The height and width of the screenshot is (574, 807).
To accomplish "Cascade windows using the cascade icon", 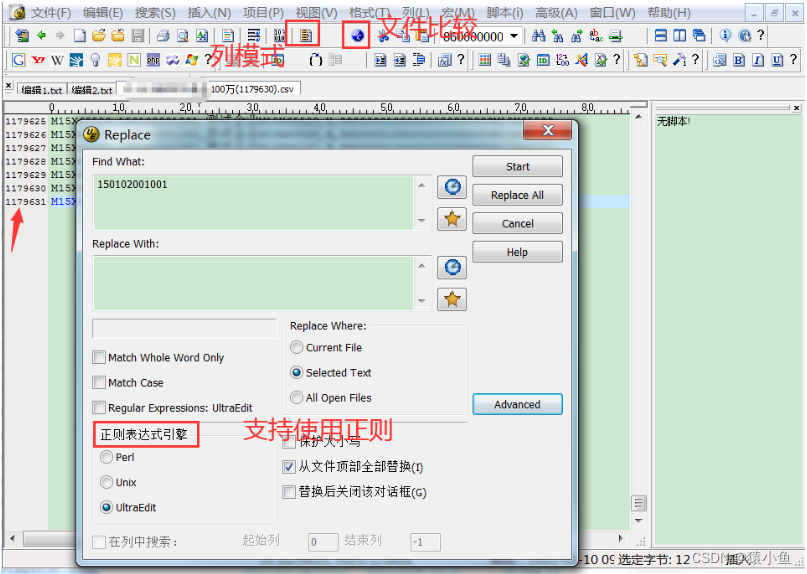I will (699, 36).
